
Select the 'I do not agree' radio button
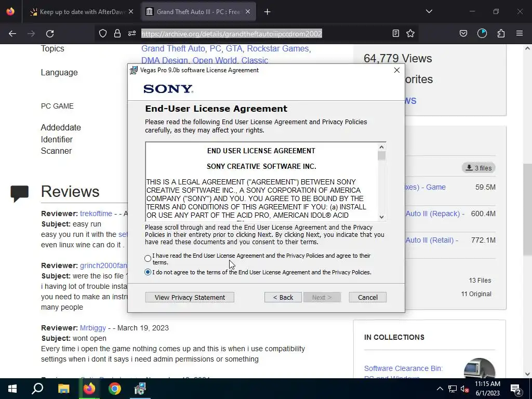[148, 272]
